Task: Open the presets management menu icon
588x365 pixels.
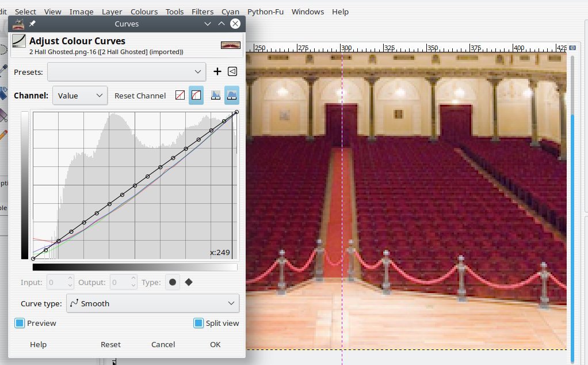Action: 232,71
